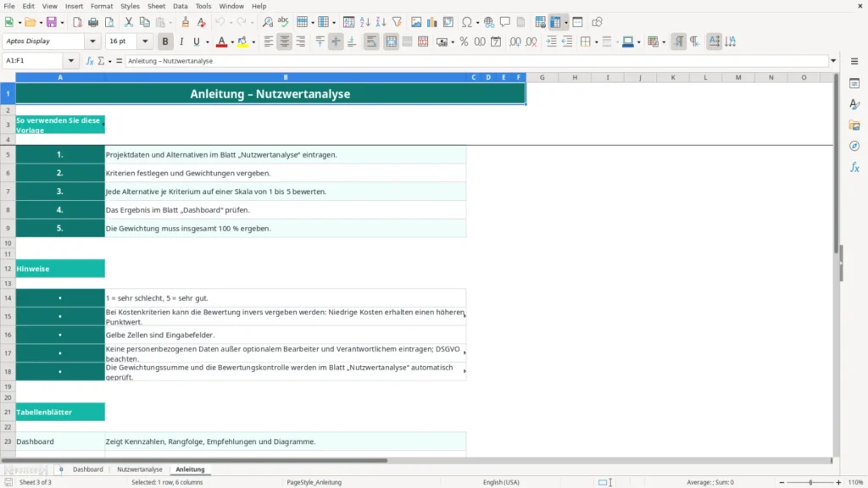Open the New document dropdown arrow
The image size is (868, 488).
[x=19, y=23]
